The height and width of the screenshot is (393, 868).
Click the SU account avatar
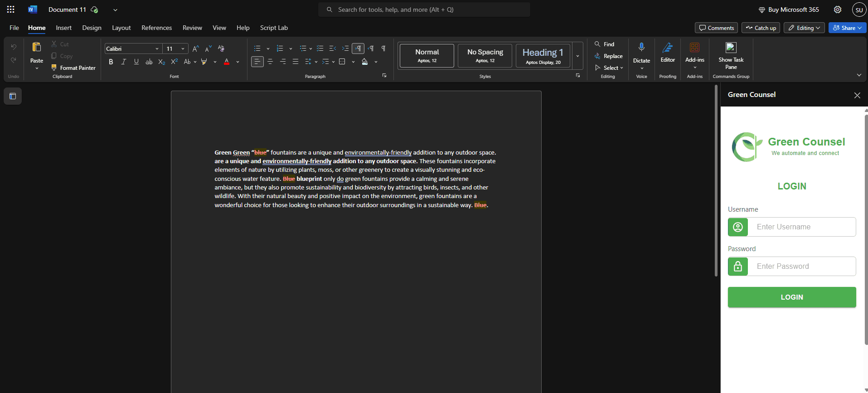859,10
